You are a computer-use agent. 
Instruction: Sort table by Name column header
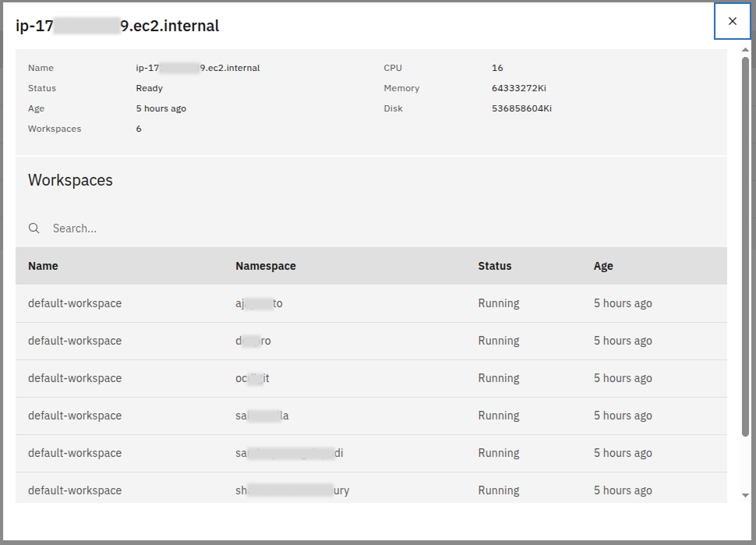coord(44,266)
